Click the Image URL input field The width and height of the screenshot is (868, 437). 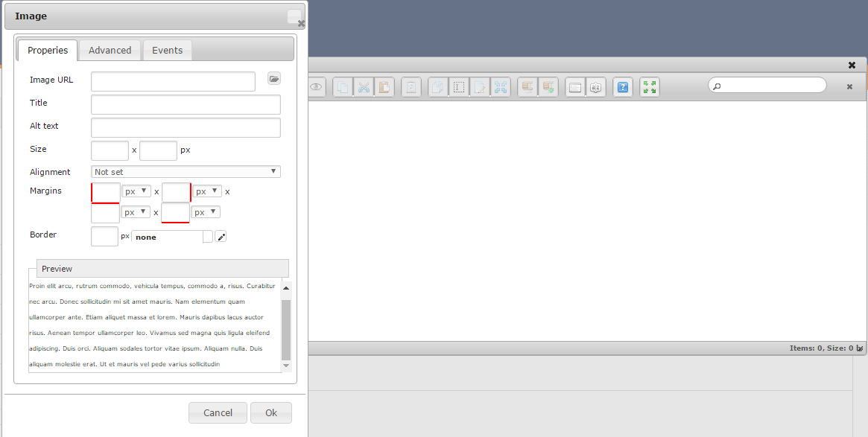174,81
